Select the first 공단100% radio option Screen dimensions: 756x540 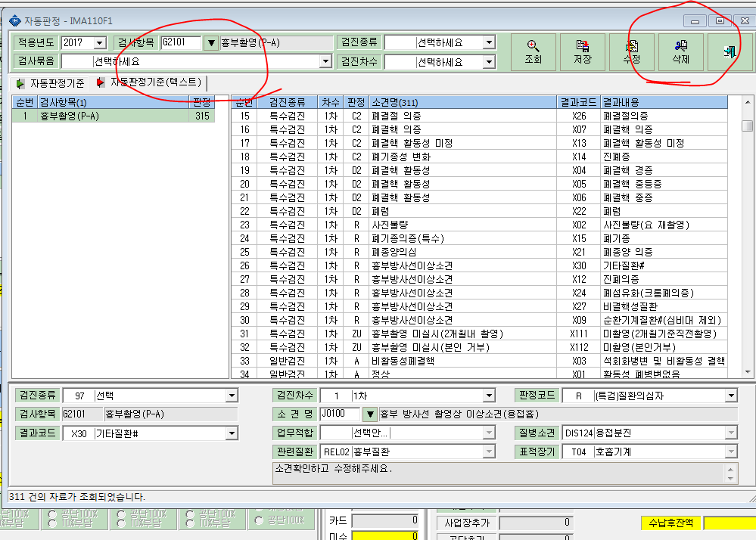tap(52, 514)
